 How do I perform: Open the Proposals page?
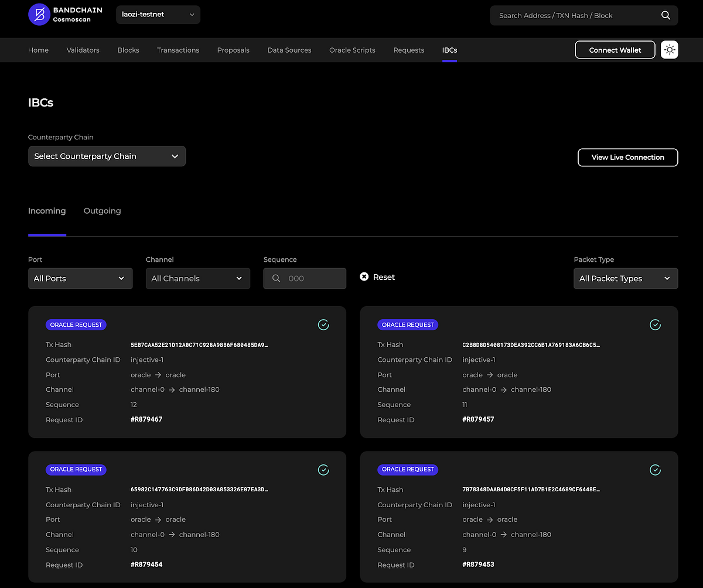click(233, 50)
